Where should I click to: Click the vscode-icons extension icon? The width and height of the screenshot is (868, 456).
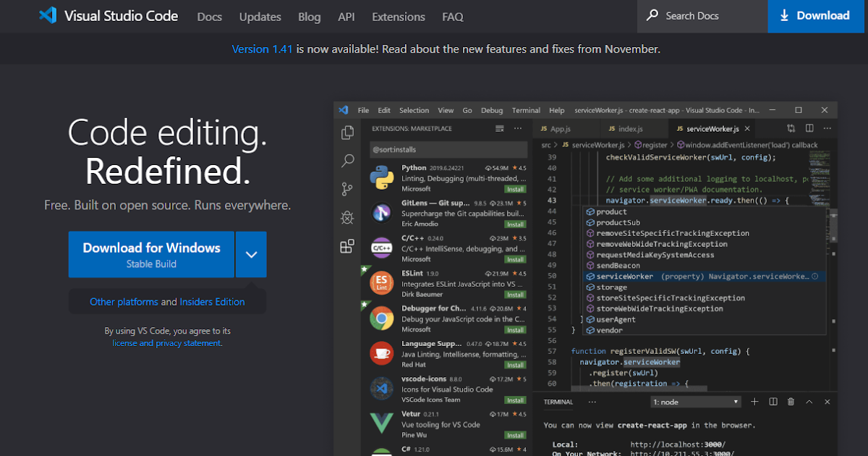coord(381,389)
